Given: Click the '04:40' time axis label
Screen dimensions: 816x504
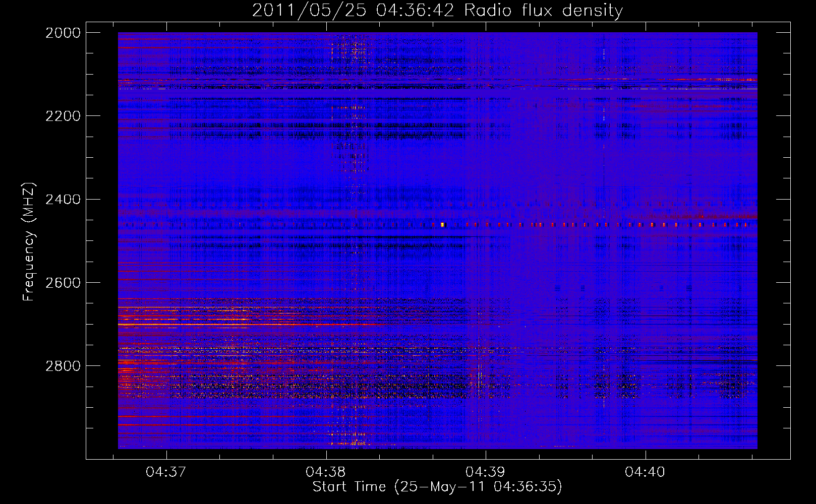Looking at the screenshot, I should tap(645, 472).
